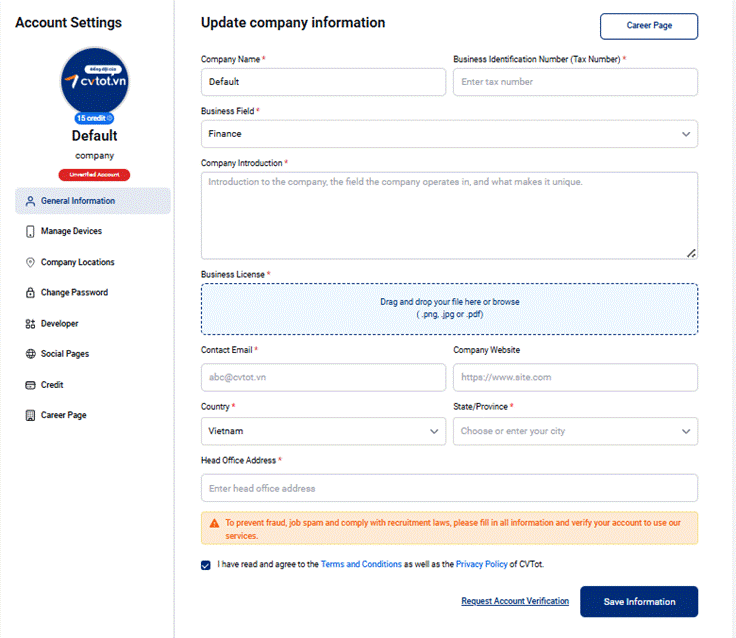
Task: Click the General Information person icon
Action: click(x=30, y=201)
